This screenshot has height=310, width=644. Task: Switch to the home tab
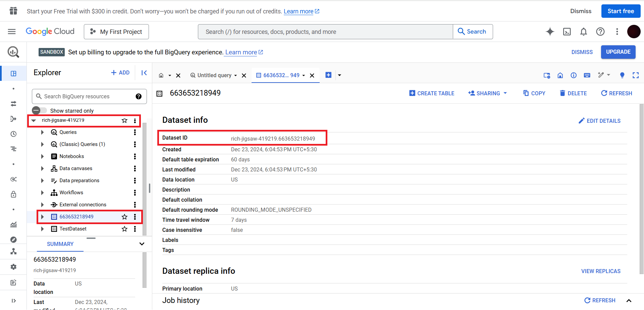click(x=161, y=75)
